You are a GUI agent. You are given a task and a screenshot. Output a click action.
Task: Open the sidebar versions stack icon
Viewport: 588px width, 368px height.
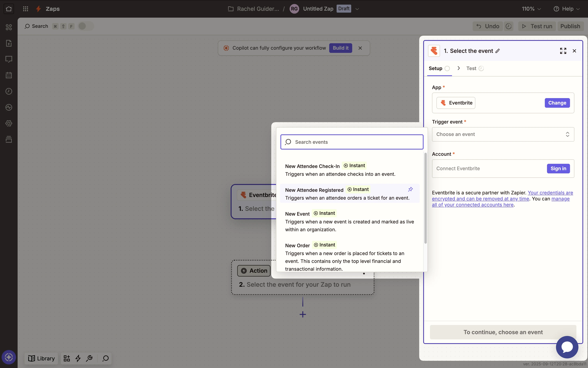point(9,139)
